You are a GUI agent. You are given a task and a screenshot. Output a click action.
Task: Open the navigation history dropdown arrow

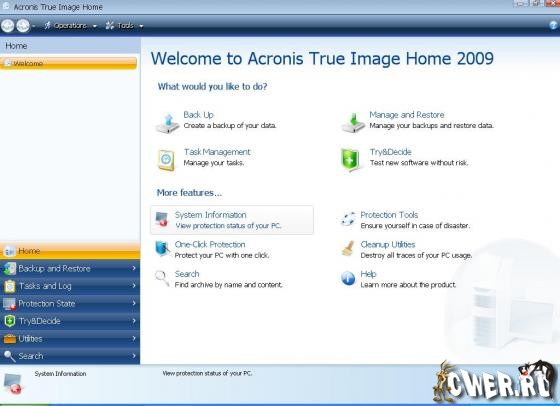(34, 26)
